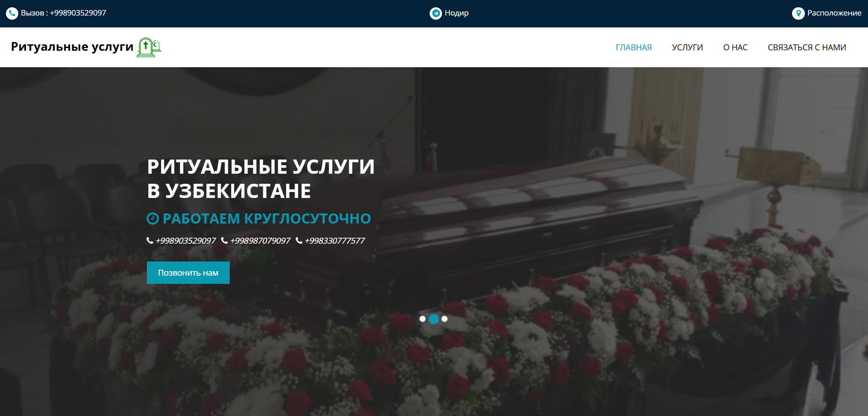Select the third slider dot
The width and height of the screenshot is (868, 416).
click(444, 319)
